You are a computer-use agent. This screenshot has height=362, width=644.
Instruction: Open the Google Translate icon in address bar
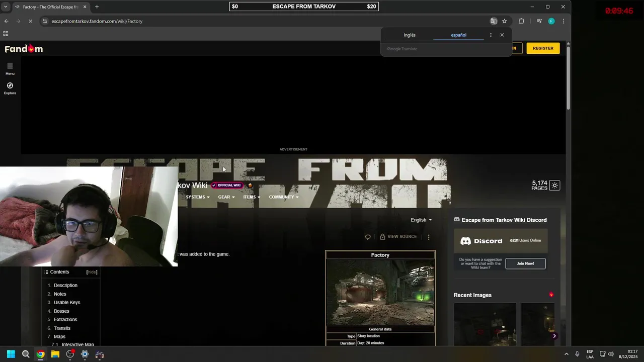point(494,21)
